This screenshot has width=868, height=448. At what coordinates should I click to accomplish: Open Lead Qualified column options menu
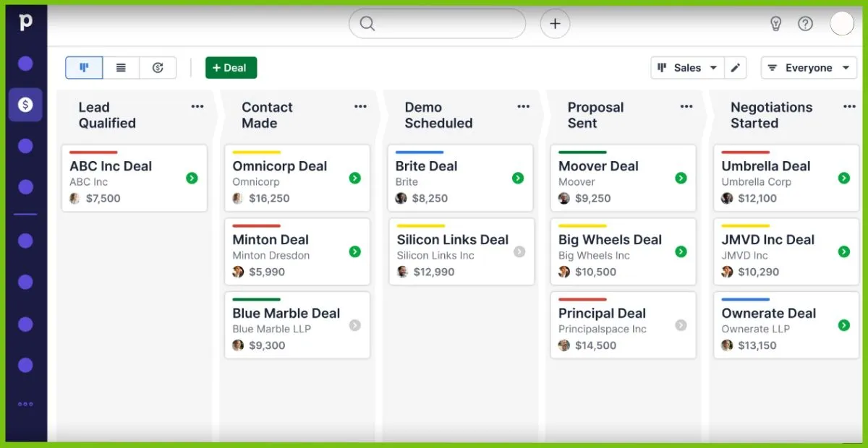pos(197,107)
